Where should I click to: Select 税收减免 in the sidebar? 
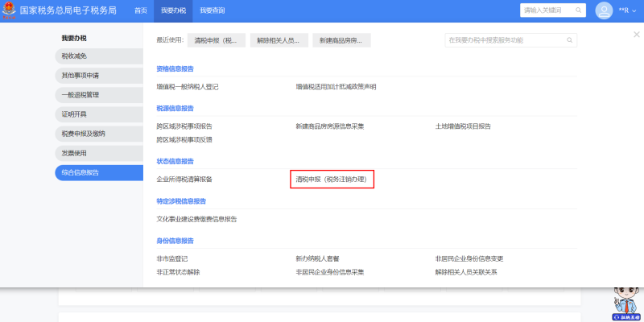[x=93, y=56]
